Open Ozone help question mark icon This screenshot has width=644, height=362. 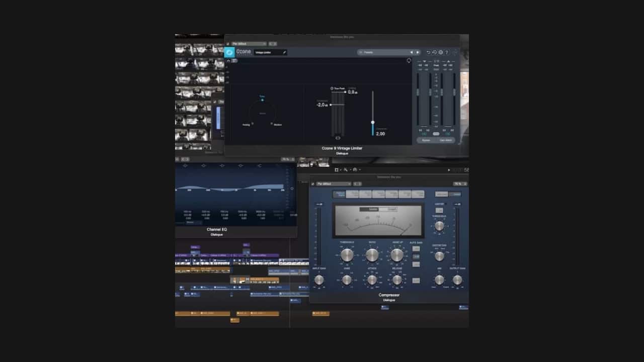tap(447, 52)
